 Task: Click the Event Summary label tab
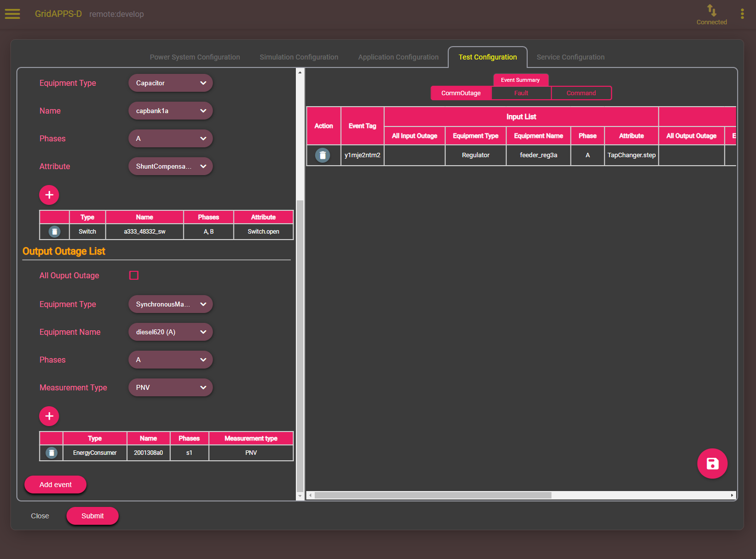[x=520, y=80]
